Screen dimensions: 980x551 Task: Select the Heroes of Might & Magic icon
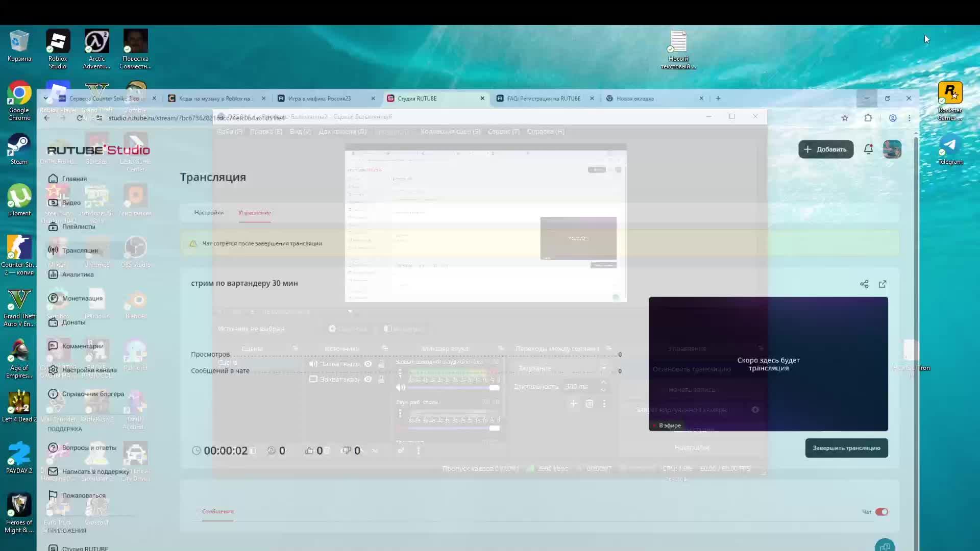pos(19,513)
